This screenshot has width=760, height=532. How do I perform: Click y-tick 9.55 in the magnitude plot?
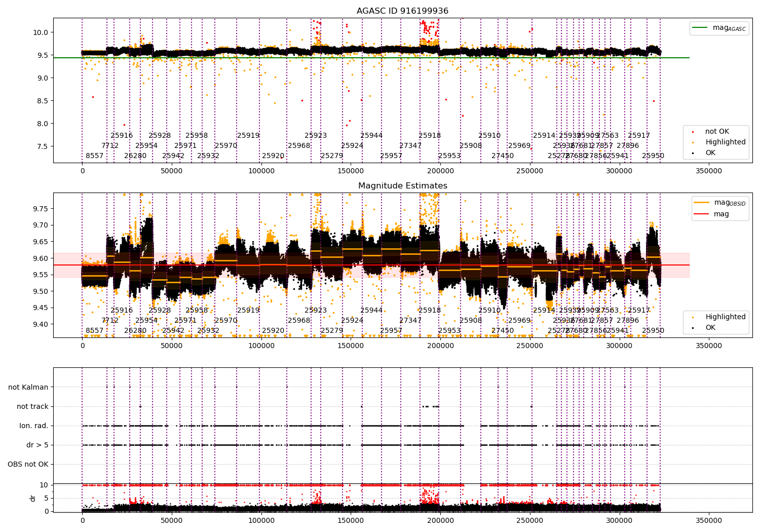click(41, 275)
